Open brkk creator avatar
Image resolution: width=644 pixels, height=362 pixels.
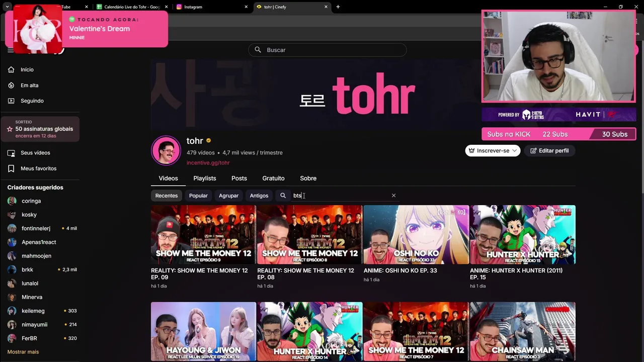12,269
